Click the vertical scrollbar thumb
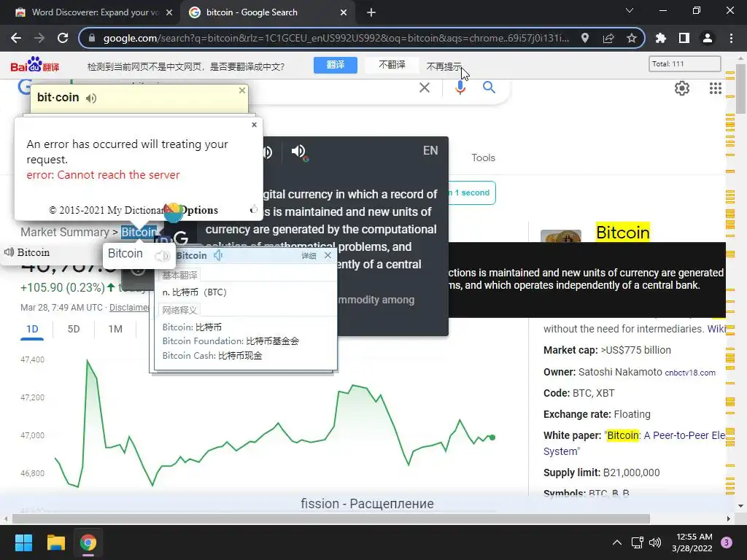Image resolution: width=747 pixels, height=560 pixels. 741,90
